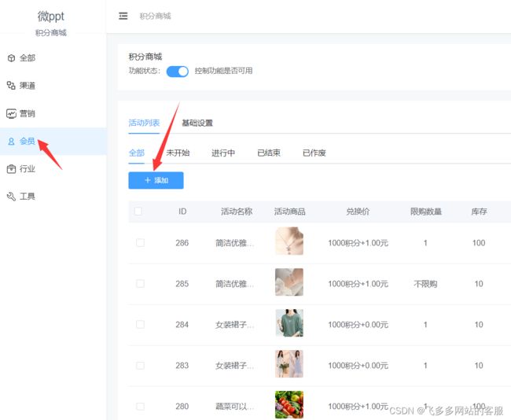Select the 已作废 filter tab

[314, 153]
